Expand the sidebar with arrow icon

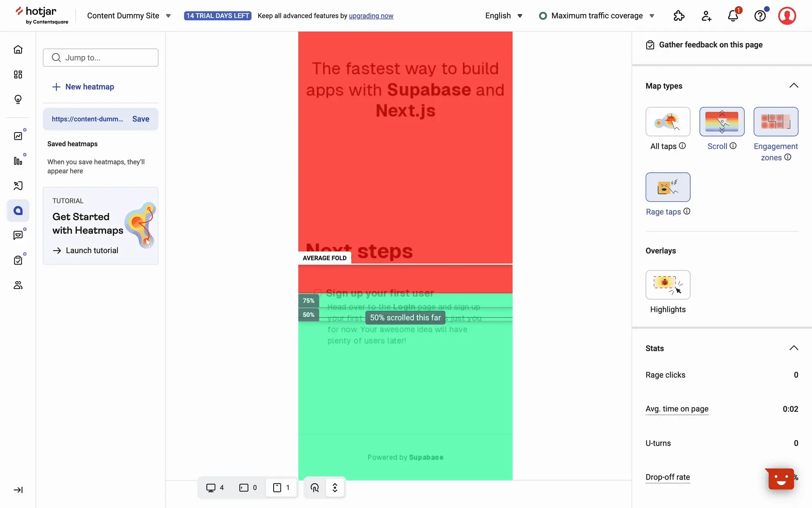pos(18,490)
